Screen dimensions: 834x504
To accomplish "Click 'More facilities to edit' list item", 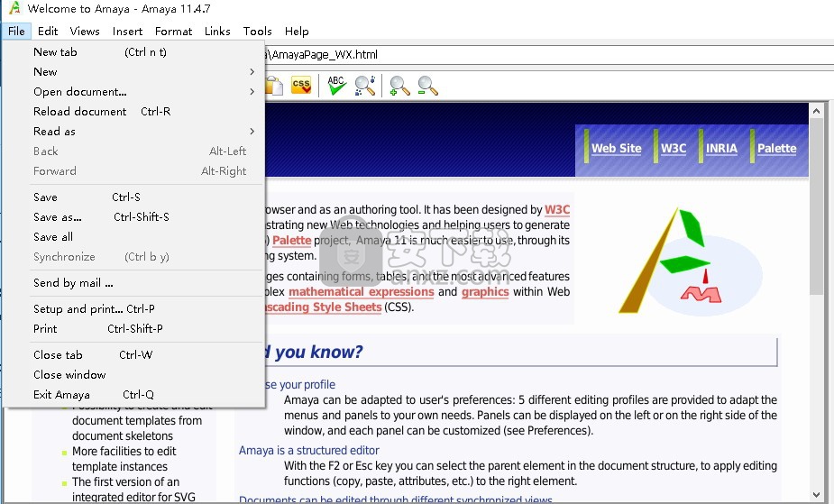I will coord(124,452).
